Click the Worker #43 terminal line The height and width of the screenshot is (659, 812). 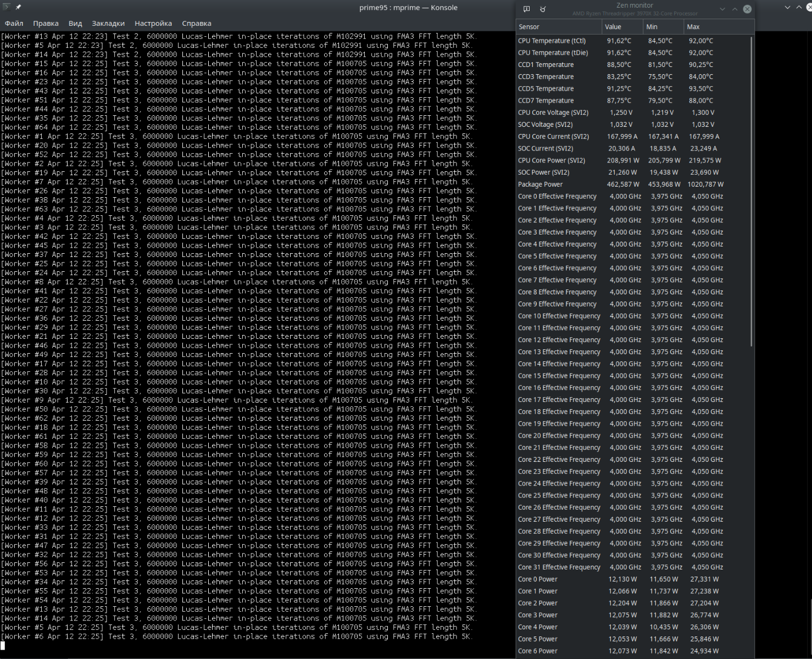(239, 91)
